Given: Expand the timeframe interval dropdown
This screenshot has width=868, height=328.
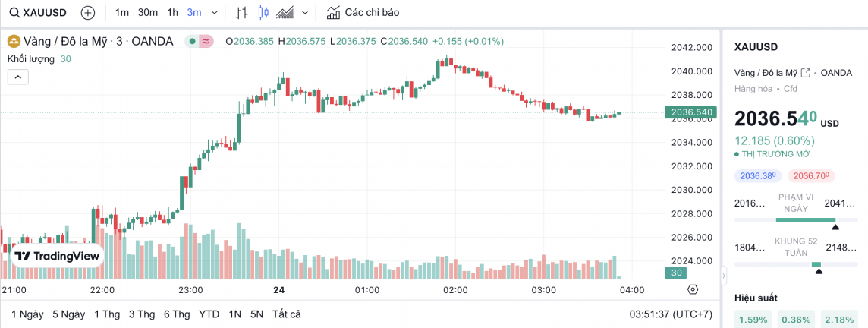Looking at the screenshot, I should coord(214,13).
